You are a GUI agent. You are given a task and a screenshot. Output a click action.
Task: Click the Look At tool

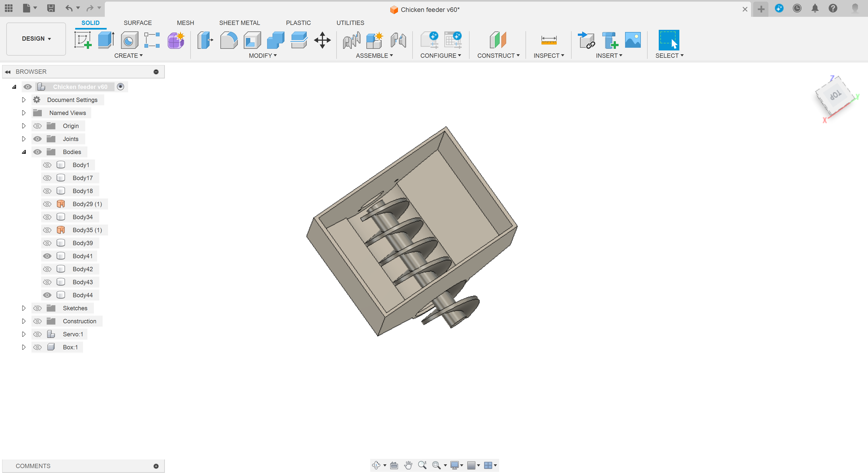click(394, 465)
